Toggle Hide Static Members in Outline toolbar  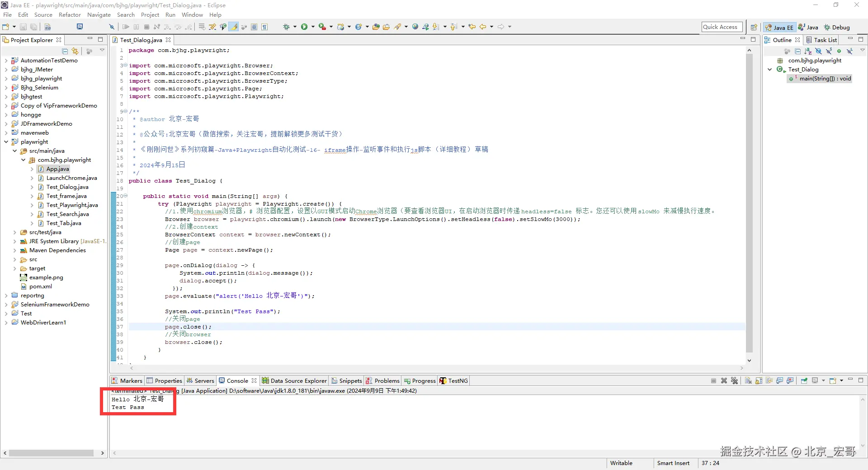829,51
